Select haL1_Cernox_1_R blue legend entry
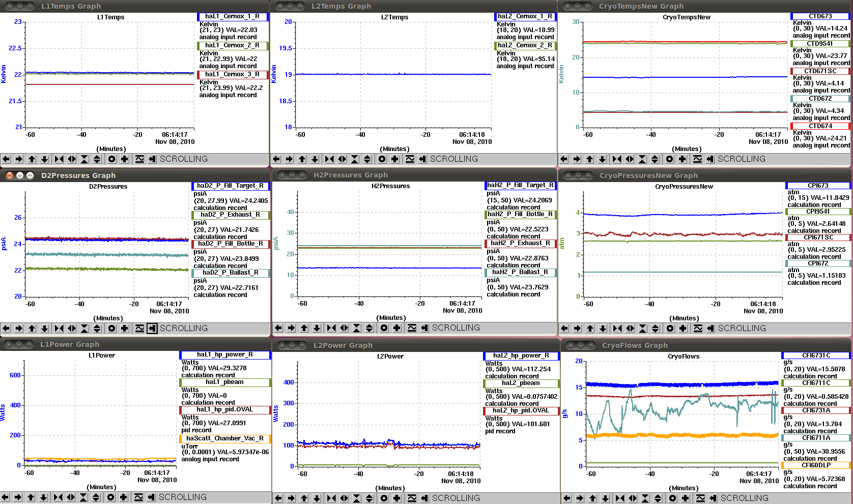Screen dimensions: 853x504 tap(233, 17)
